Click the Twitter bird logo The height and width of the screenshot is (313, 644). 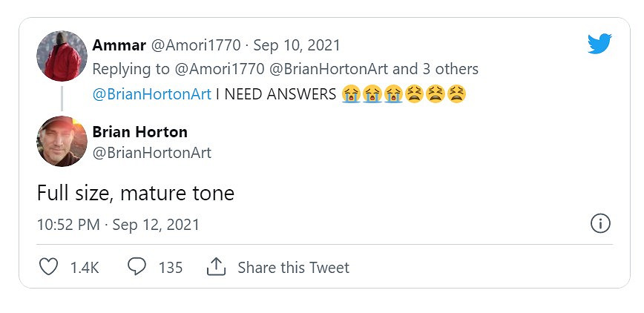pyautogui.click(x=599, y=45)
